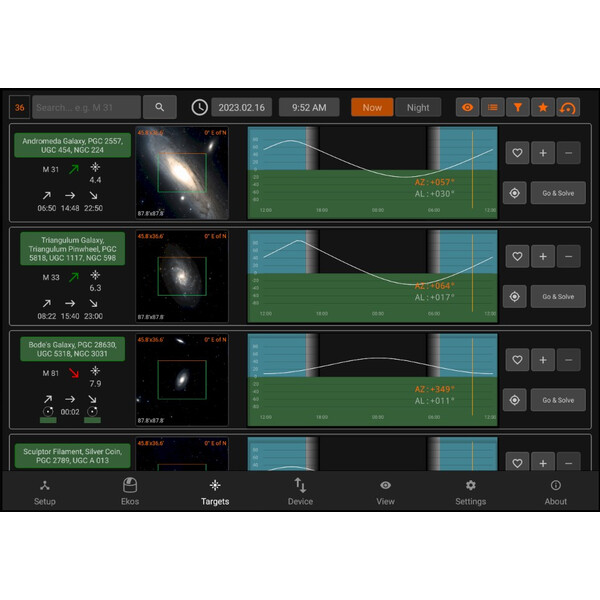Switch to Night time mode
The image size is (600, 600).
[x=418, y=107]
